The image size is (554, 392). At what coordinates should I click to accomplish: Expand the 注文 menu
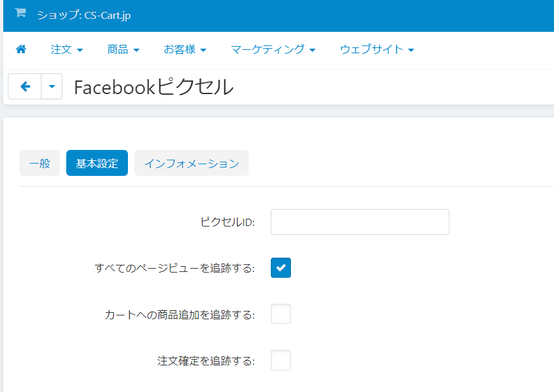[x=66, y=49]
